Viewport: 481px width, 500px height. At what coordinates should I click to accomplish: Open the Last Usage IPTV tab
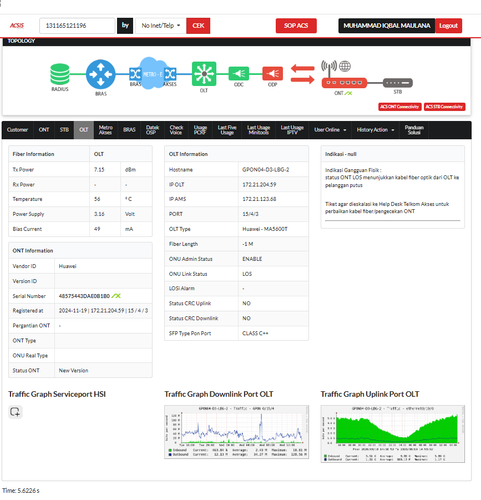(292, 130)
